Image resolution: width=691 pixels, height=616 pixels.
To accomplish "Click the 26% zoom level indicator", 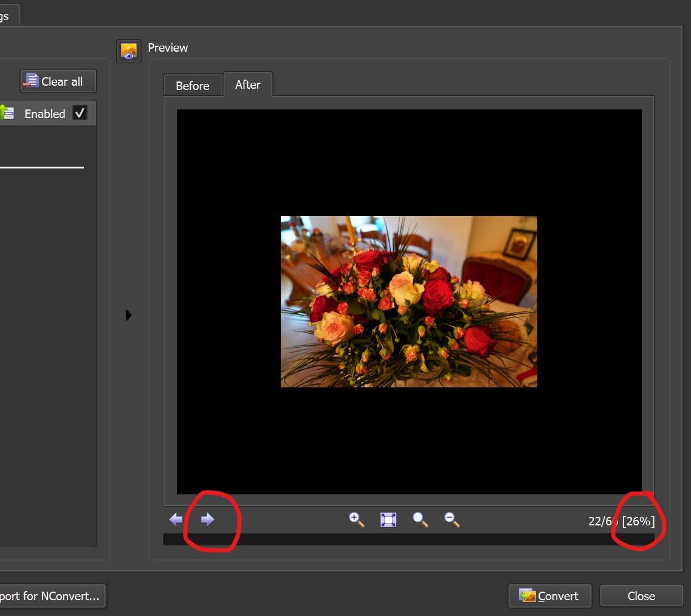I will [x=638, y=521].
